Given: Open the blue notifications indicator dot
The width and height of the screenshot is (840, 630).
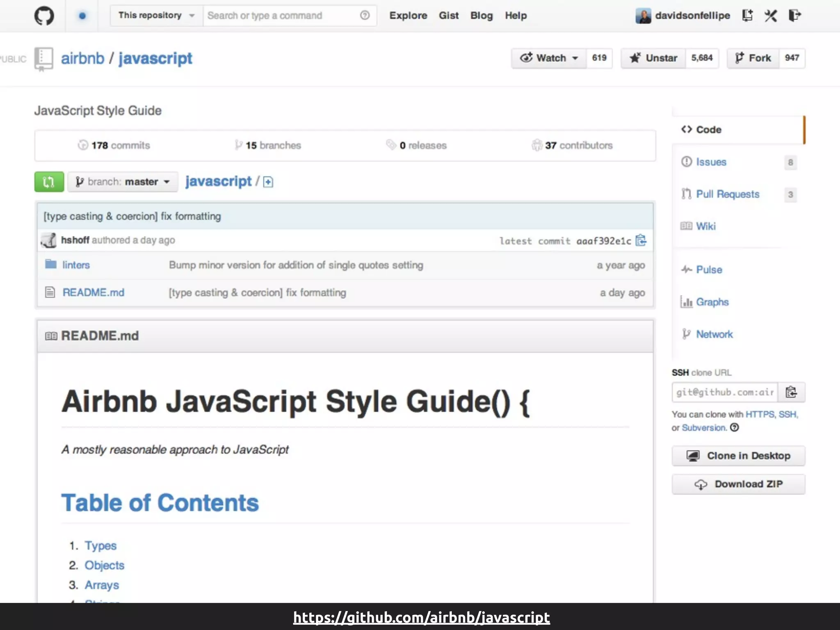Looking at the screenshot, I should click(x=82, y=16).
